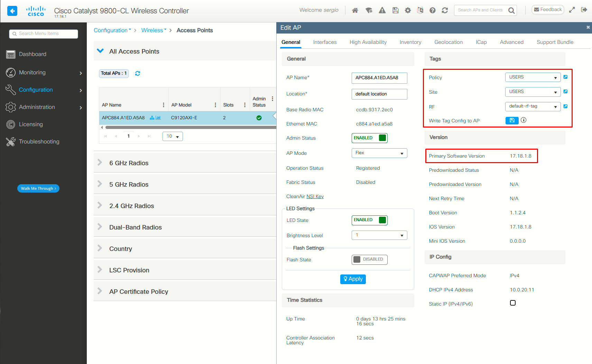Switch to the Geolocation tab

448,42
